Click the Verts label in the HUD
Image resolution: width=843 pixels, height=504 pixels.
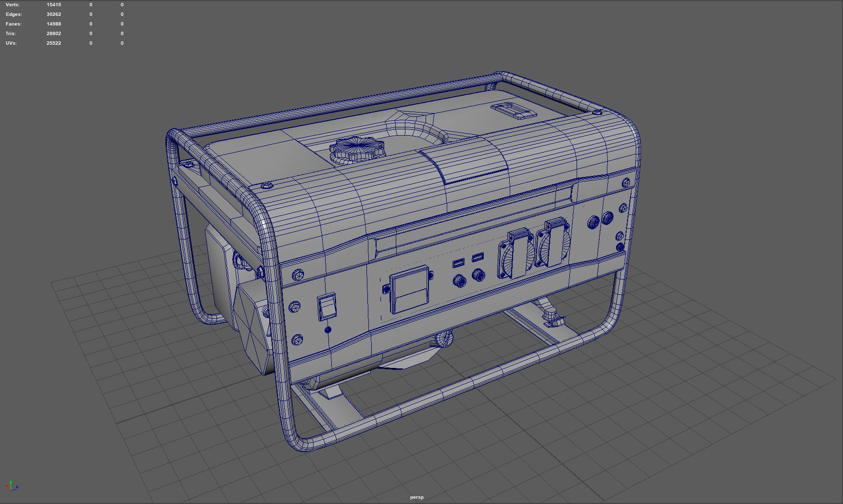(13, 5)
